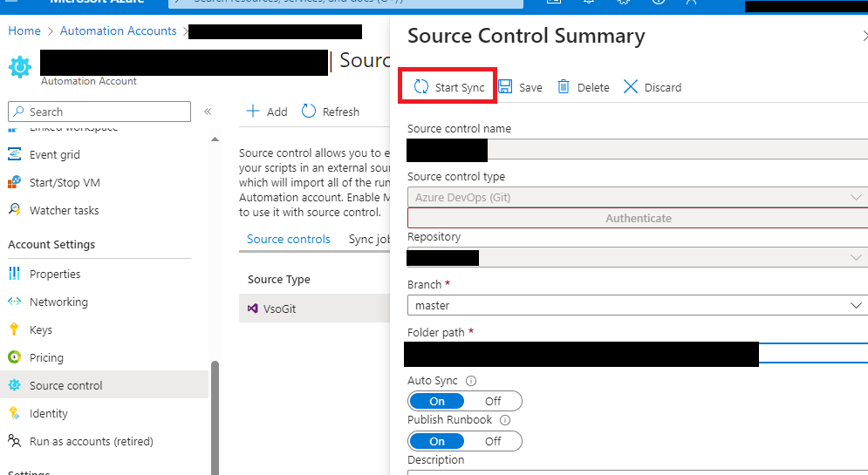Collapse the sidebar with double chevron
This screenshot has width=868, height=475.
click(208, 112)
